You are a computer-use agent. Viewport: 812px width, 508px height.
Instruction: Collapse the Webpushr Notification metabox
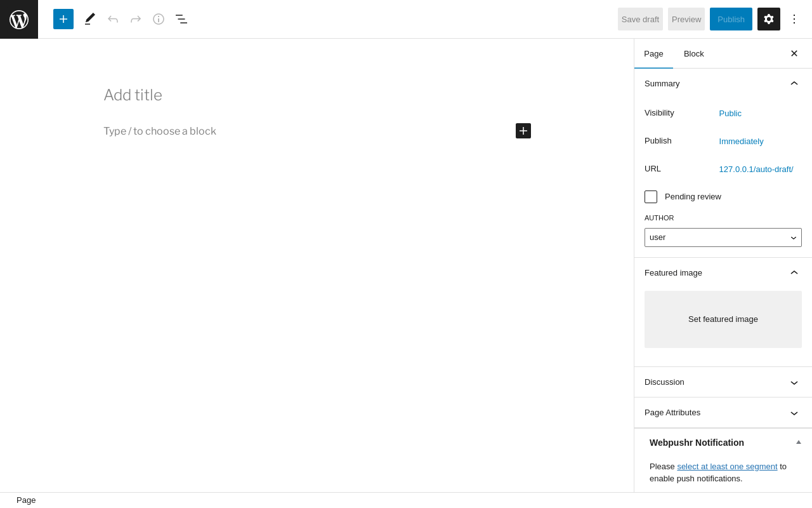799,442
